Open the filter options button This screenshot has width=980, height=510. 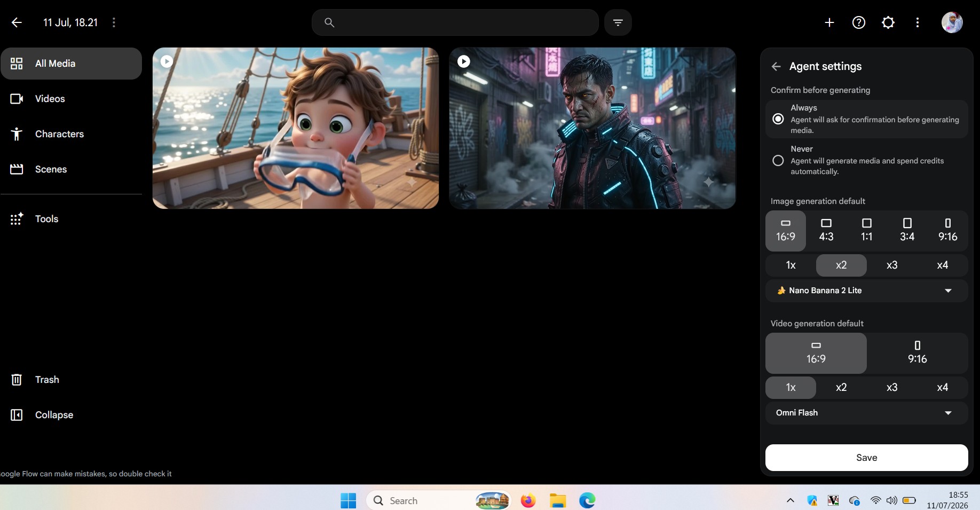[x=618, y=22]
